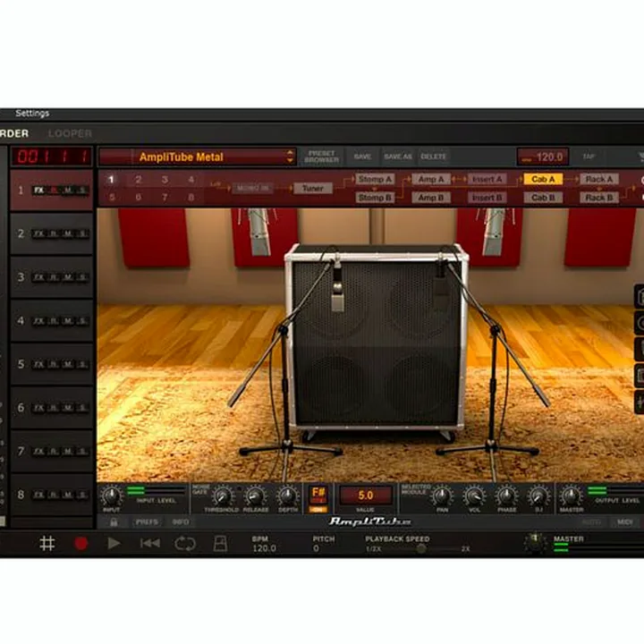This screenshot has width=644, height=644.
Task: Click the SAVE AS button
Action: [397, 157]
